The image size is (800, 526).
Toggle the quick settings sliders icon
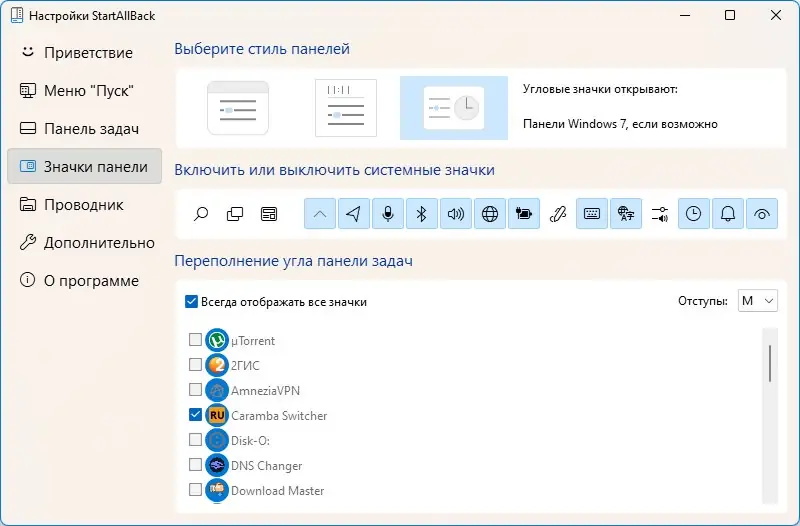point(660,214)
